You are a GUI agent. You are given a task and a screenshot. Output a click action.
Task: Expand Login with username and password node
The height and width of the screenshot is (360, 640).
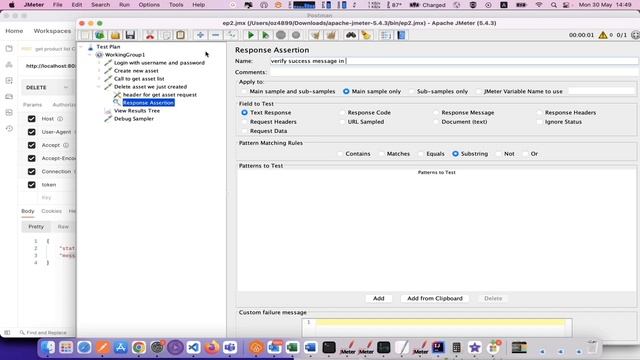(x=99, y=63)
